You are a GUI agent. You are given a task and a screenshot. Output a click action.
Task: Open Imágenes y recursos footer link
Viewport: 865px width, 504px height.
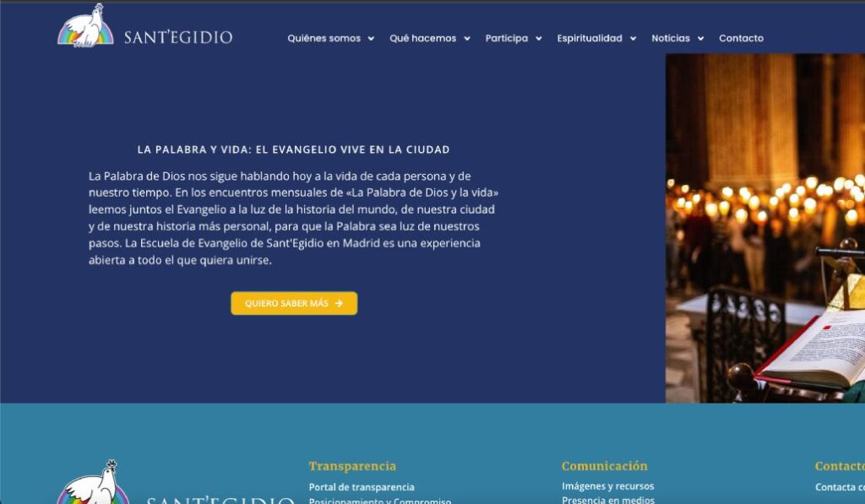pos(607,486)
